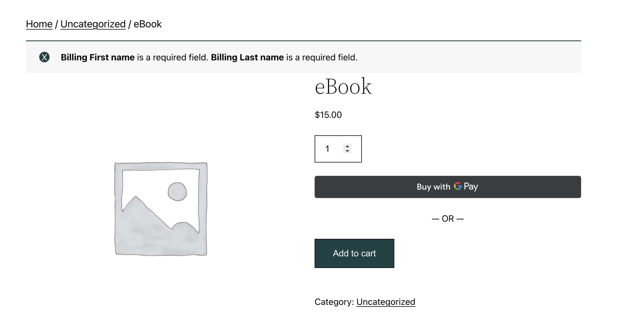Decrease the quantity using the down stepper arrow

[x=347, y=151]
